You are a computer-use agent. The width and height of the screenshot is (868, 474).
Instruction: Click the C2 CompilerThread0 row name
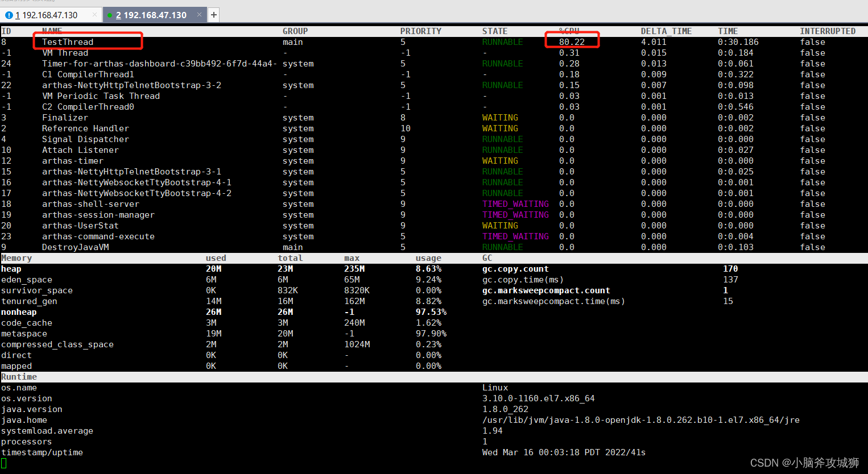(x=88, y=107)
